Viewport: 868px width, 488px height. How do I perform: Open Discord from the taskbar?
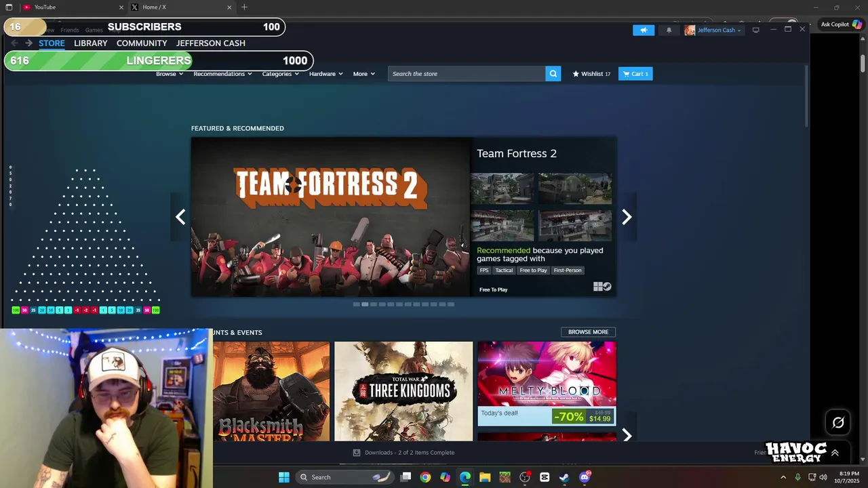(x=585, y=477)
